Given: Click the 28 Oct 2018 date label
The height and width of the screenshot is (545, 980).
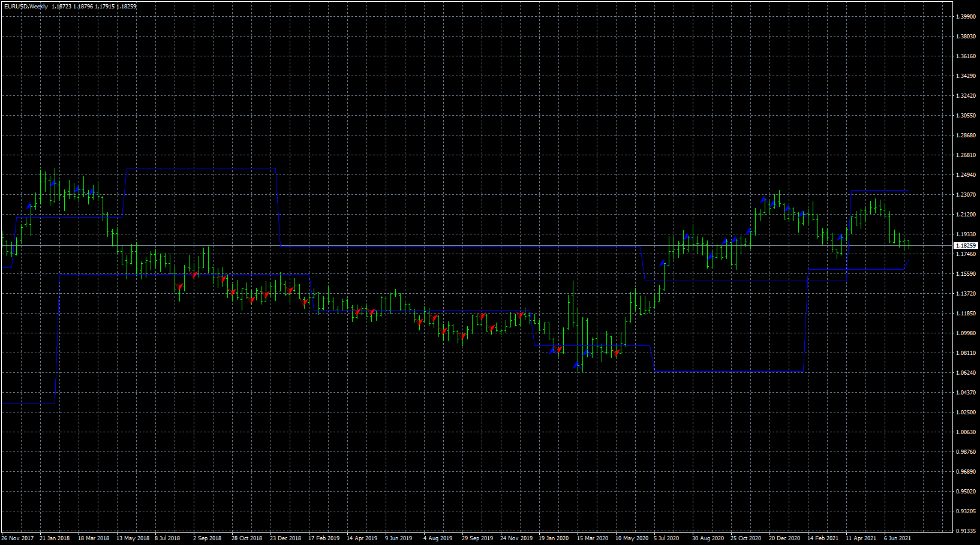Looking at the screenshot, I should (246, 538).
